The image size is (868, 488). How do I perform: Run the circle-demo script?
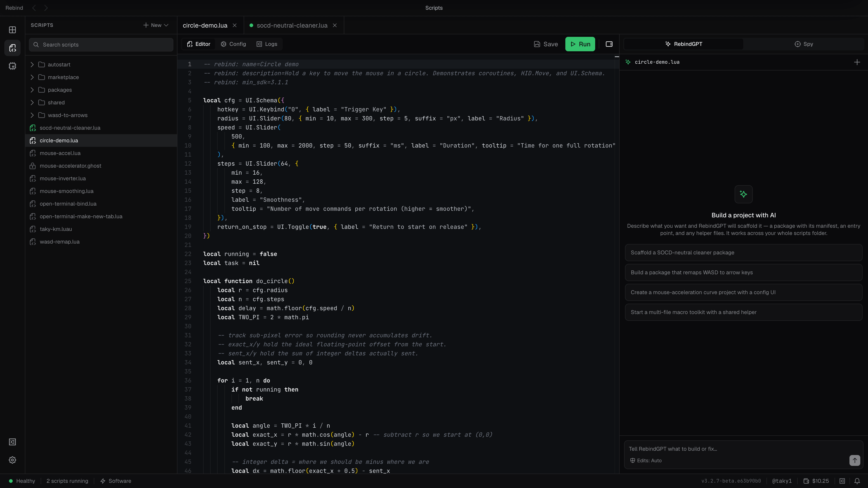click(580, 44)
